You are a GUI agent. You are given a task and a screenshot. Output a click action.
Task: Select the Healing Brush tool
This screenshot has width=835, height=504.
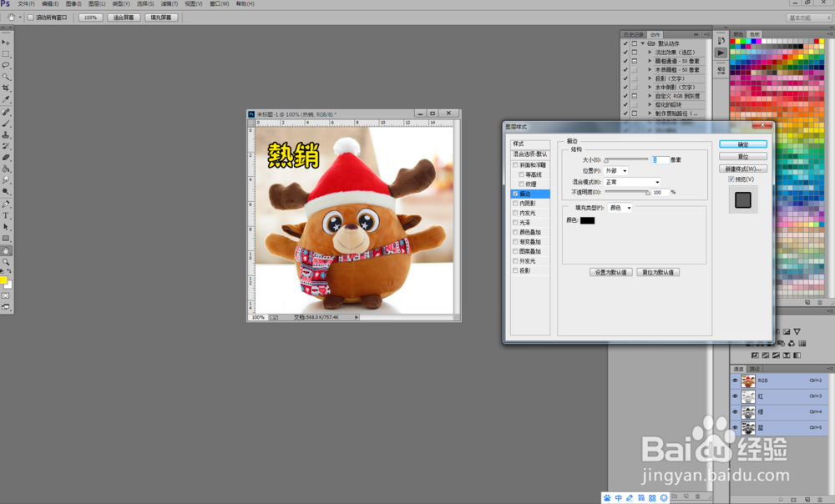(x=6, y=113)
